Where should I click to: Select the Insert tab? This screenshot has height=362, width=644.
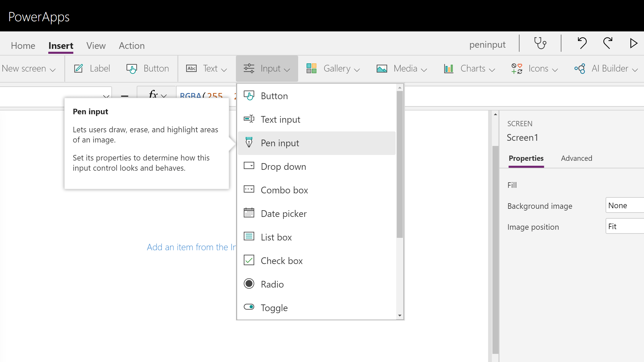coord(61,46)
